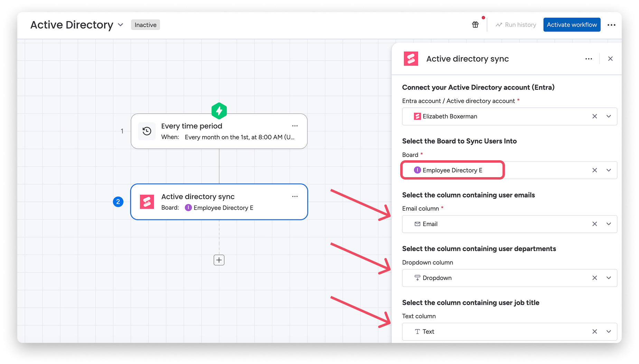Click the green lightning trigger icon
Viewport: 639px width, 364px height.
coord(219,111)
